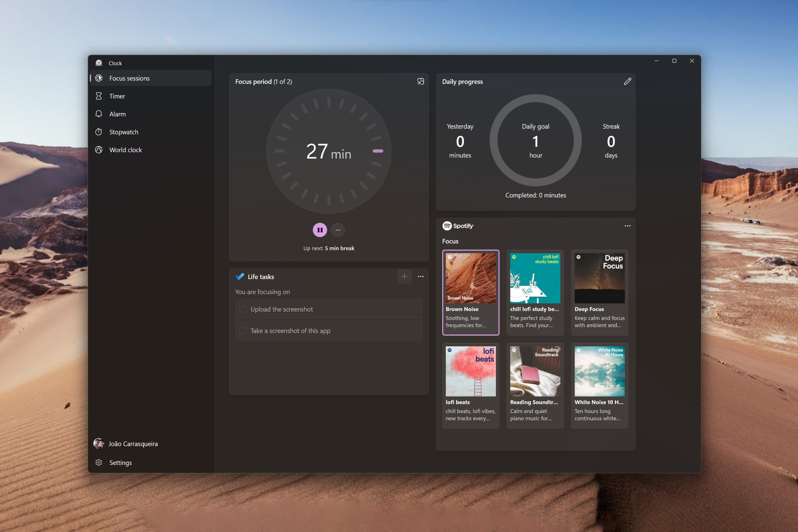
Task: Select the 'Upload the screenshot' task row
Action: click(x=329, y=309)
